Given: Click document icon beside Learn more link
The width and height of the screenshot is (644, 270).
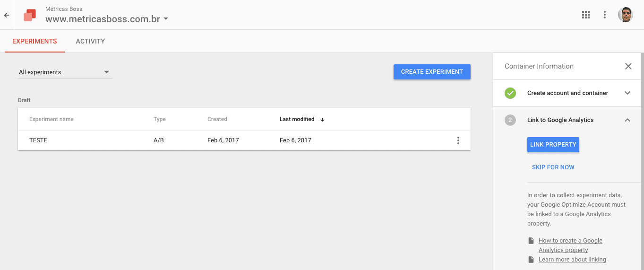Looking at the screenshot, I should [x=531, y=260].
